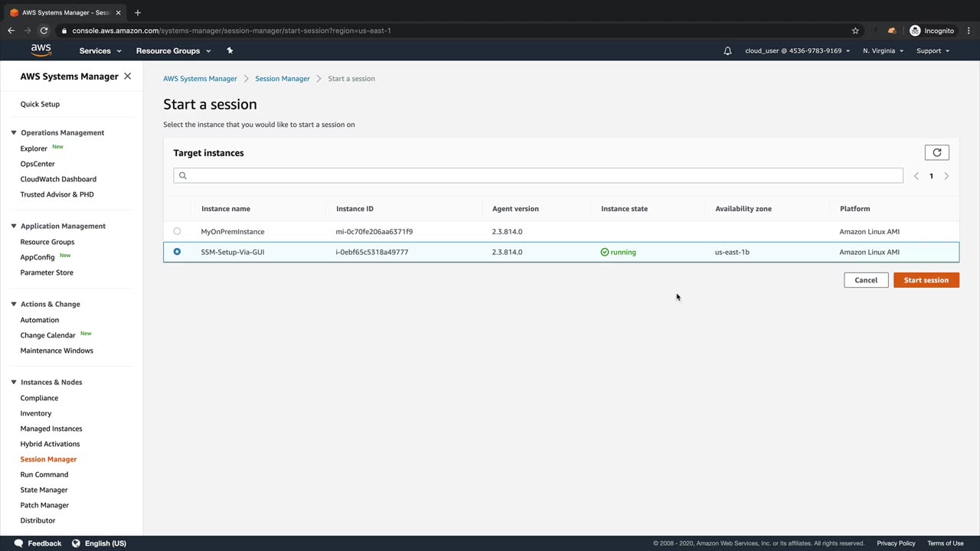The height and width of the screenshot is (551, 980).
Task: Go to Resource Groups in sidebar
Action: pos(47,242)
